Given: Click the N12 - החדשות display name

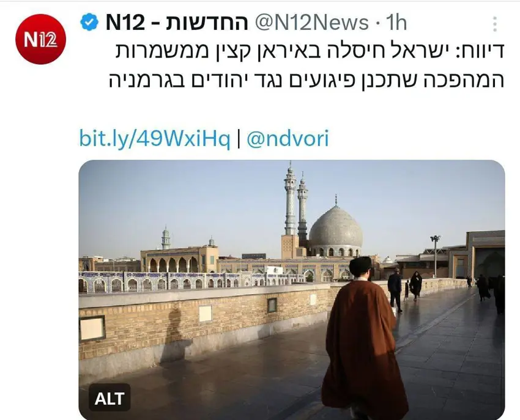Looking at the screenshot, I should pos(177,23).
